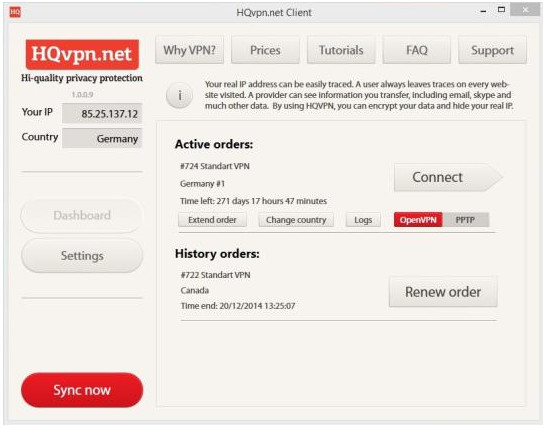547x429 pixels.
Task: Open the Support page
Action: tap(492, 50)
